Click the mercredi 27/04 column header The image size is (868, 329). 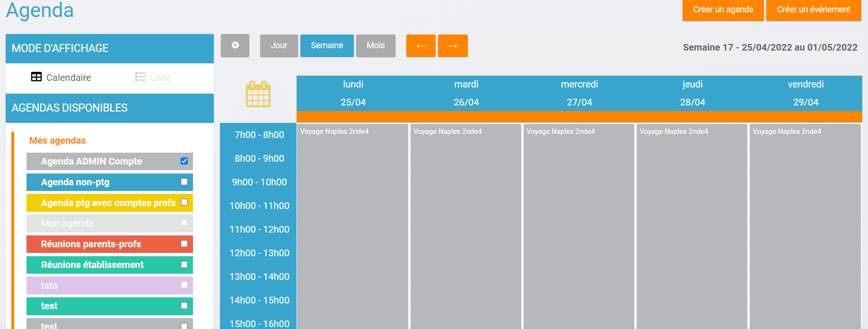tap(579, 93)
